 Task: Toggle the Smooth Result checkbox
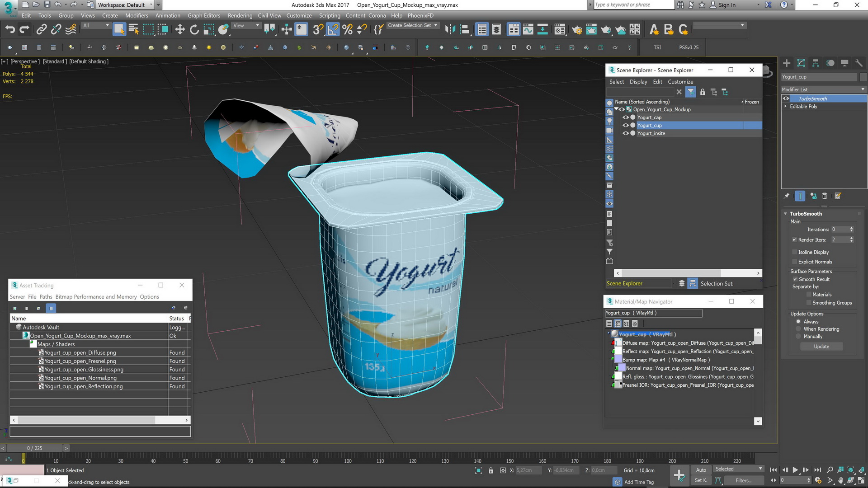[x=795, y=279]
